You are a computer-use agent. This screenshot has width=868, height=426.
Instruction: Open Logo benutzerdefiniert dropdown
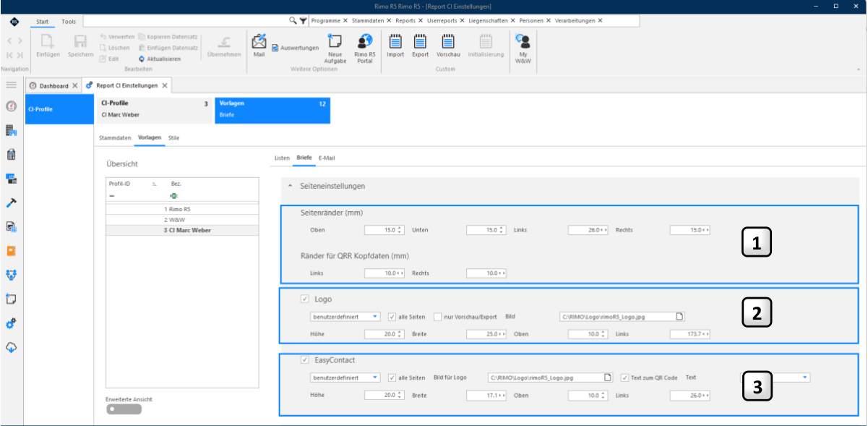(x=345, y=316)
